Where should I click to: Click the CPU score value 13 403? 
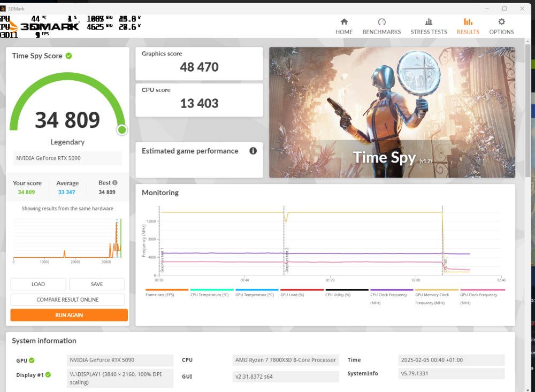(199, 103)
